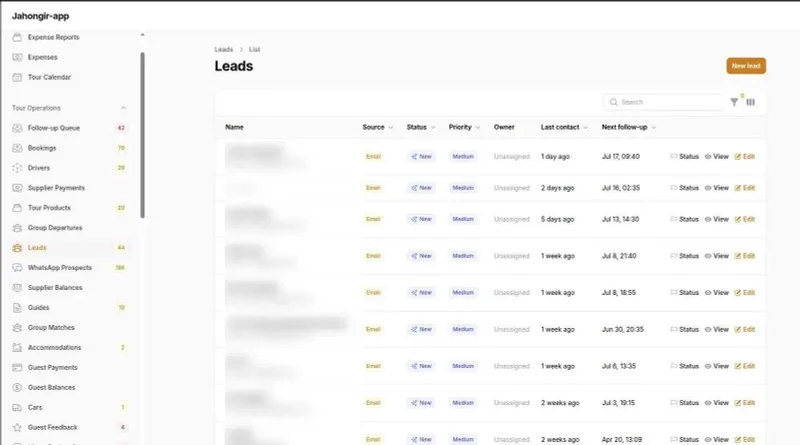Click the '1 day ago' last contact cell

(x=555, y=157)
